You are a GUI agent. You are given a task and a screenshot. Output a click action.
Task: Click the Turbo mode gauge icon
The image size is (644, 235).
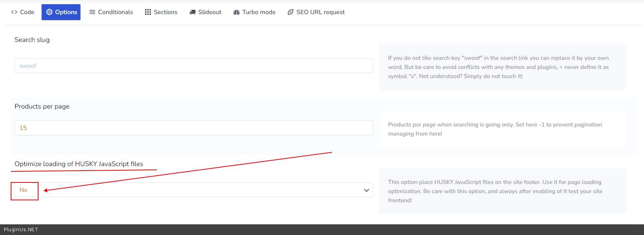[237, 12]
